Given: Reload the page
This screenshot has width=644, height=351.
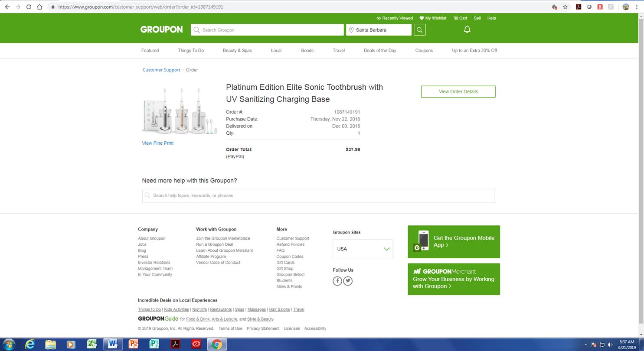Looking at the screenshot, I should click(x=29, y=7).
